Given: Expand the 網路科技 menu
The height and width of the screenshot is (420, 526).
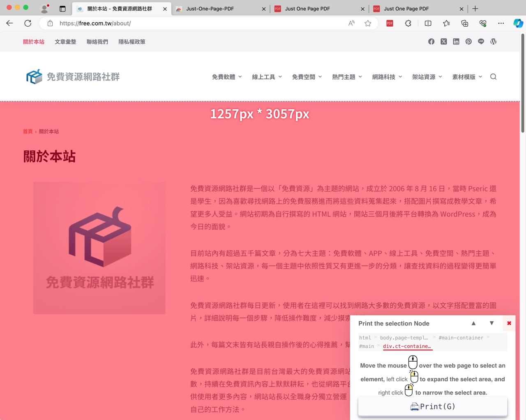Looking at the screenshot, I should point(387,77).
